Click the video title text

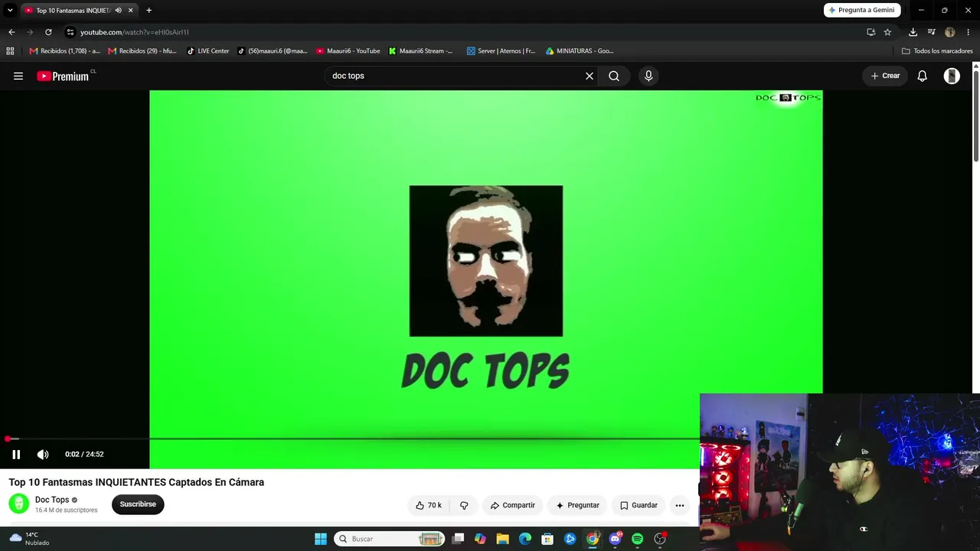click(x=136, y=482)
